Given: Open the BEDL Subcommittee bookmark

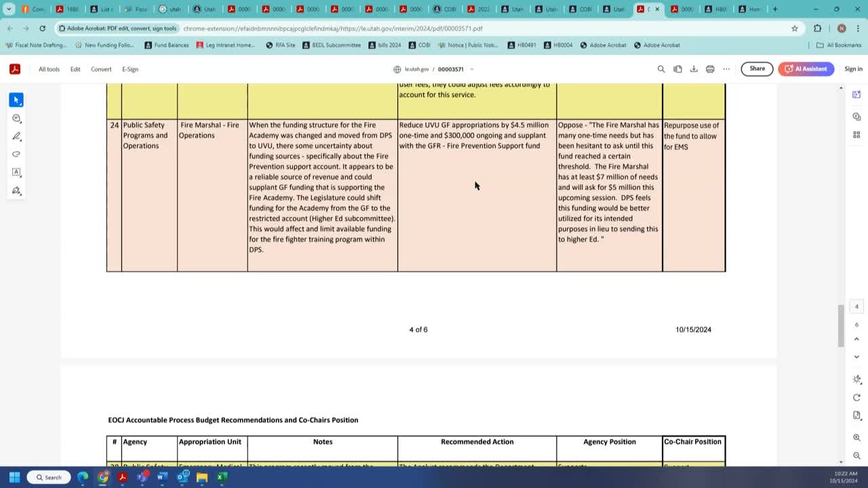Looking at the screenshot, I should pyautogui.click(x=332, y=45).
